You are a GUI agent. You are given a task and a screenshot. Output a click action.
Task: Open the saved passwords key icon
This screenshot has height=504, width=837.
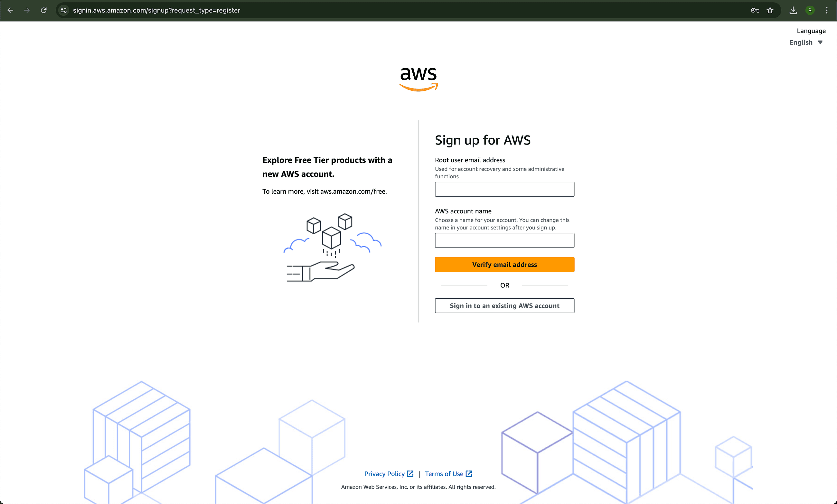(755, 11)
